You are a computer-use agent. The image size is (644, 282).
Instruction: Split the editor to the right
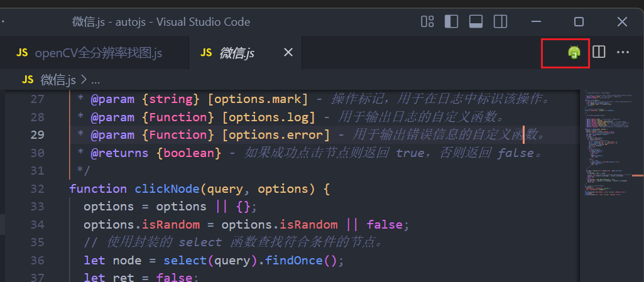click(599, 52)
